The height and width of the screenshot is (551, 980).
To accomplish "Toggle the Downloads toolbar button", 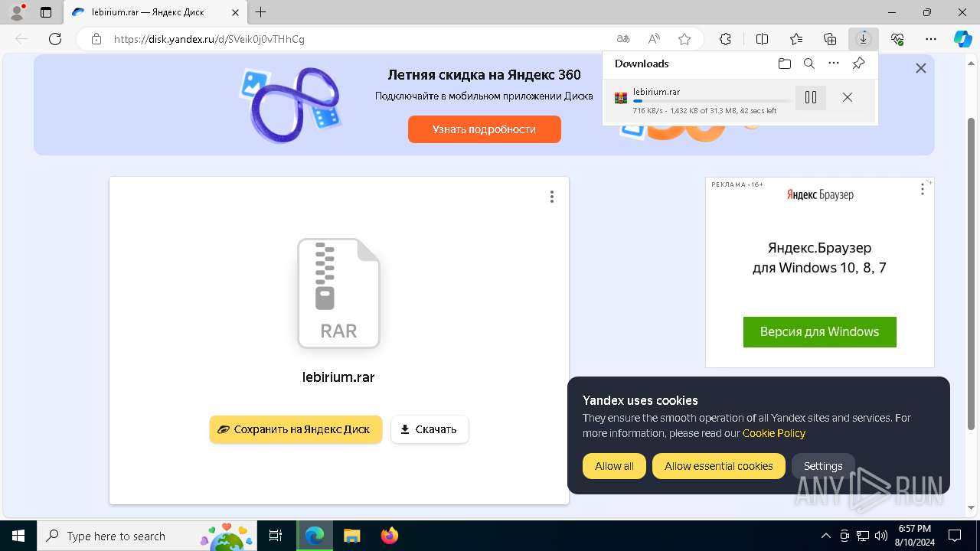I will point(864,39).
